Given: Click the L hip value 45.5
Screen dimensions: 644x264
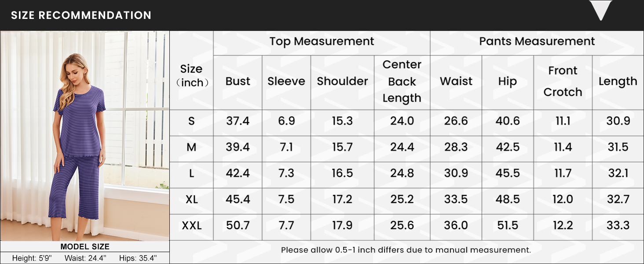Looking at the screenshot, I should point(508,173).
